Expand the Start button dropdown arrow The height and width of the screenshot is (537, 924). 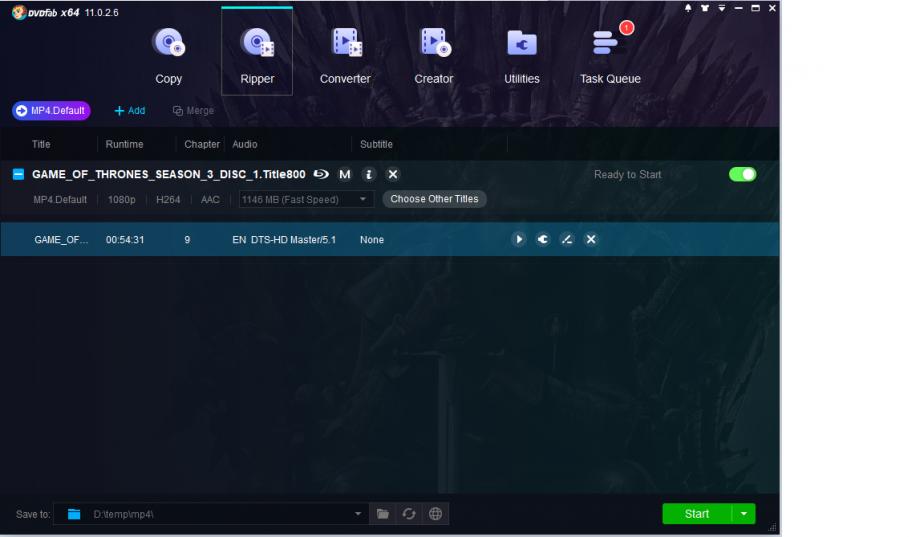click(x=744, y=514)
